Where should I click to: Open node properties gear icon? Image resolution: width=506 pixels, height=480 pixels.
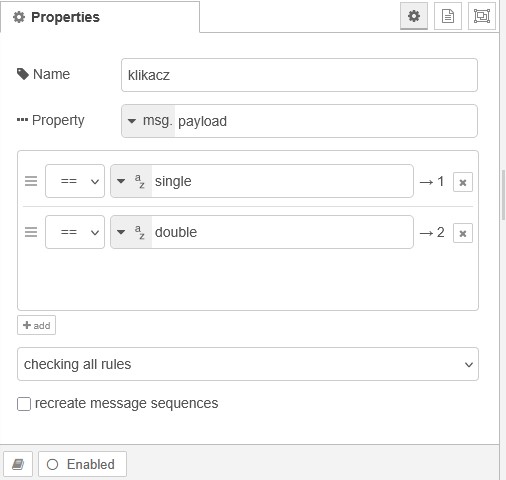(414, 16)
